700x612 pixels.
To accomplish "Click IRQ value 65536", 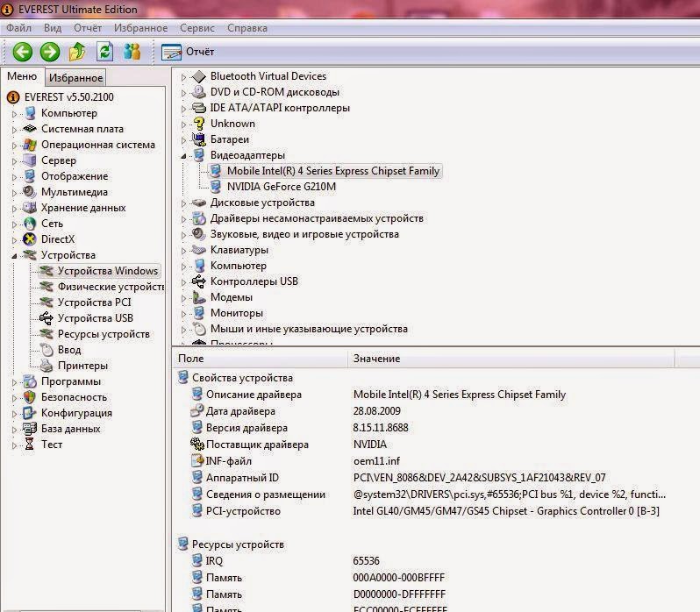I will coord(366,560).
